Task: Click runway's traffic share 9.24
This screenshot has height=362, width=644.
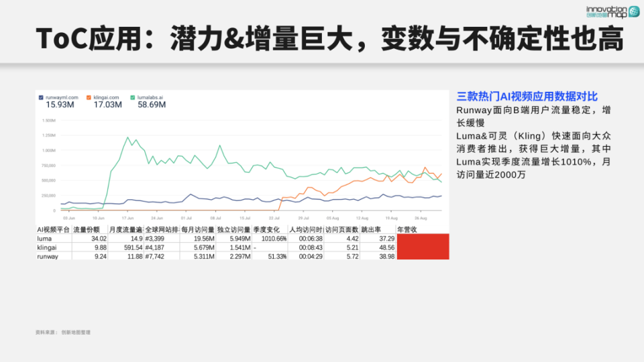Action: click(x=100, y=257)
